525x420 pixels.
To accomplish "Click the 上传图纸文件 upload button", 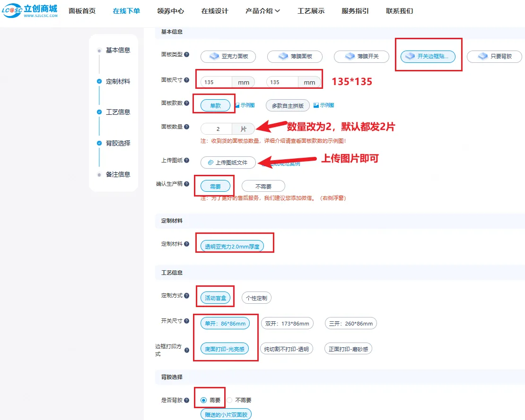I will (x=227, y=163).
